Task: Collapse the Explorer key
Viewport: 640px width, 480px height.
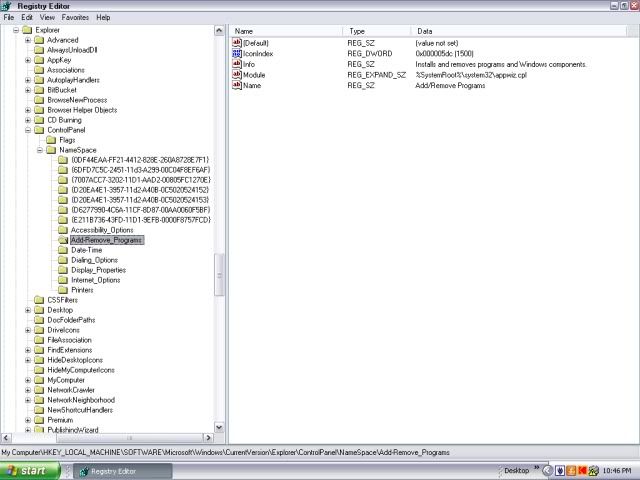Action: pos(16,30)
